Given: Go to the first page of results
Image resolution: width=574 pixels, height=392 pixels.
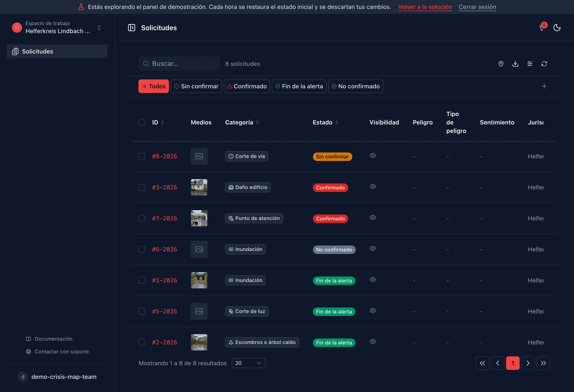Looking at the screenshot, I should (x=482, y=363).
